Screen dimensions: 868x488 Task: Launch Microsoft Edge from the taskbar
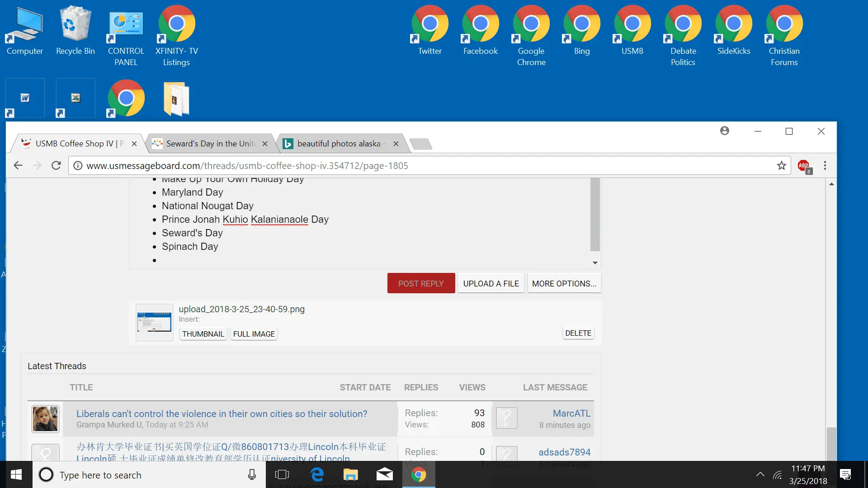pyautogui.click(x=317, y=474)
